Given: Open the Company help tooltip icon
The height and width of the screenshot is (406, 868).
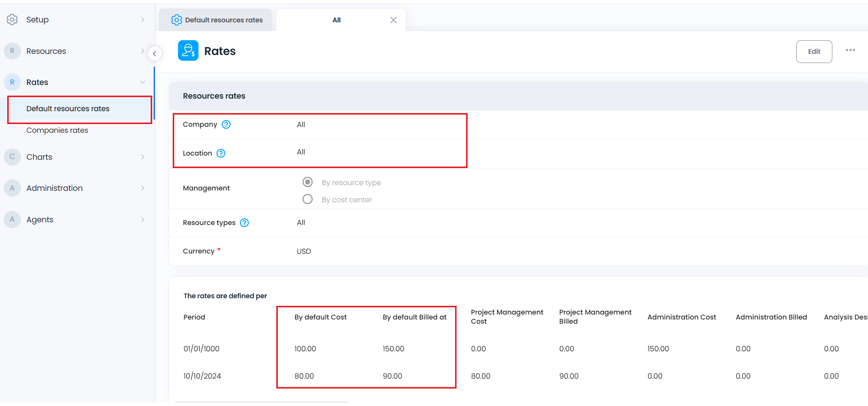Looking at the screenshot, I should tap(226, 124).
